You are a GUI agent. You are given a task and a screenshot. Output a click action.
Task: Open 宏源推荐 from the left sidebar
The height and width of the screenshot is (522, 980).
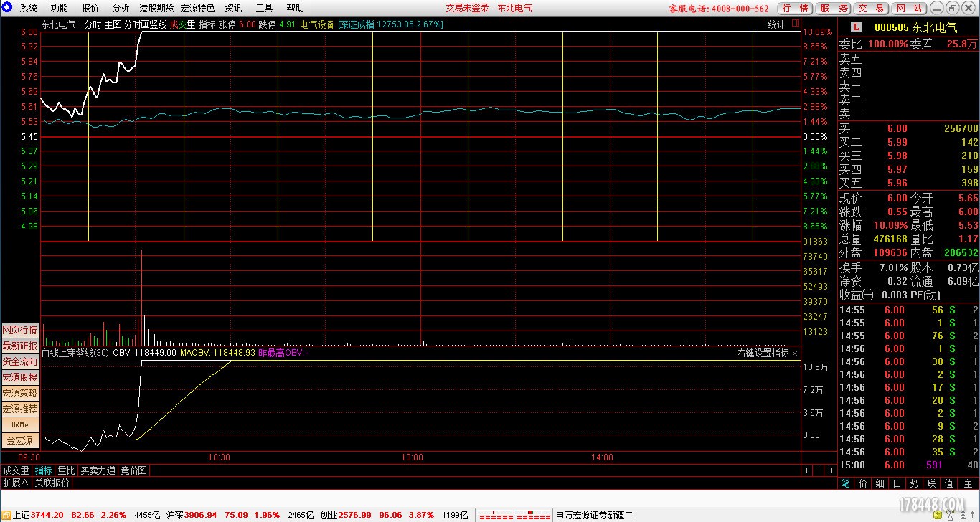(x=20, y=409)
